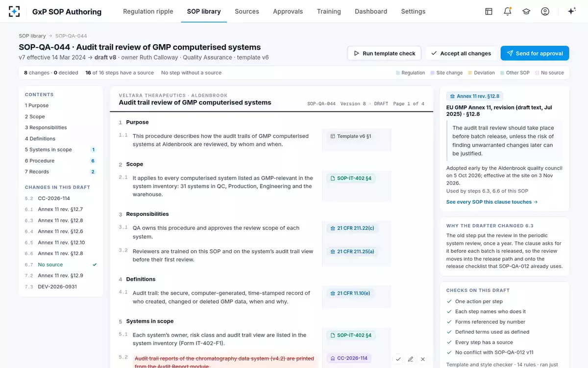
Task: Click the Each step names who does it check
Action: coord(486,312)
